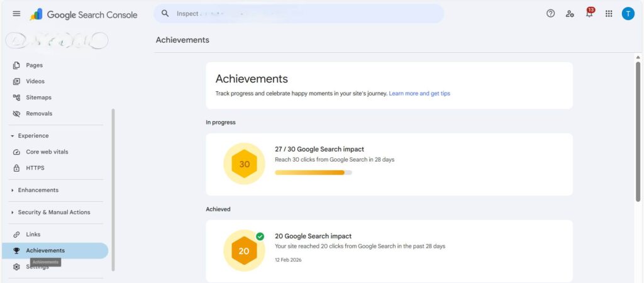Click the 'Achieved' heading

click(218, 209)
